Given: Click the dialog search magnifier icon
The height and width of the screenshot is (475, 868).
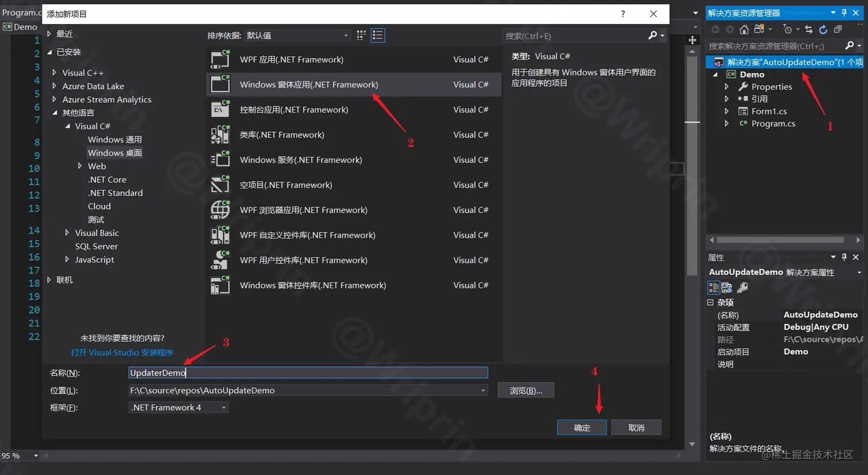Looking at the screenshot, I should (x=653, y=36).
